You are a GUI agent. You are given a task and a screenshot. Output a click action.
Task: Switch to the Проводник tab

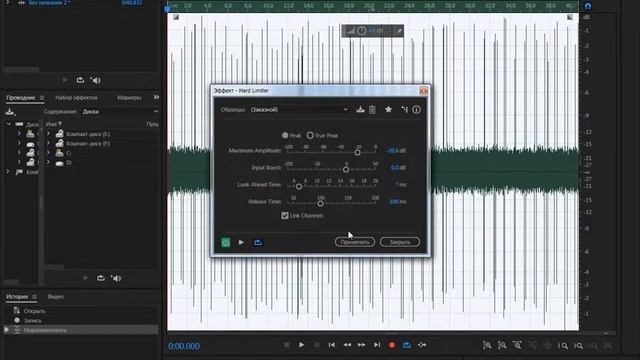(20, 98)
